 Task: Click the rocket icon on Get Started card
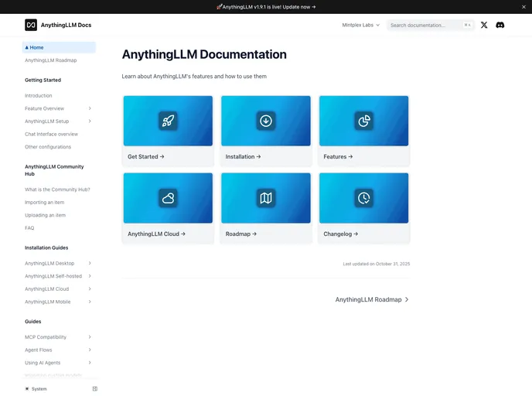[168, 121]
